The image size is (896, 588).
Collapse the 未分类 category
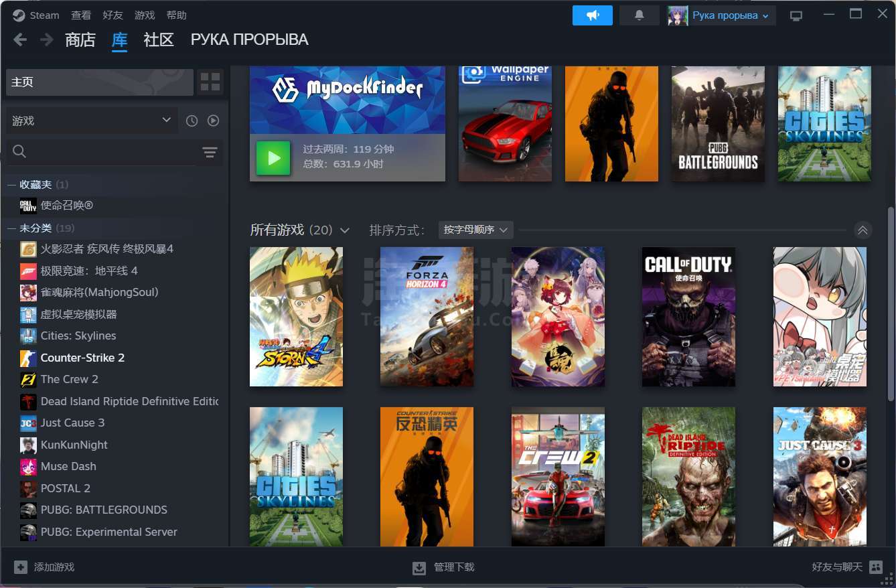pyautogui.click(x=11, y=228)
